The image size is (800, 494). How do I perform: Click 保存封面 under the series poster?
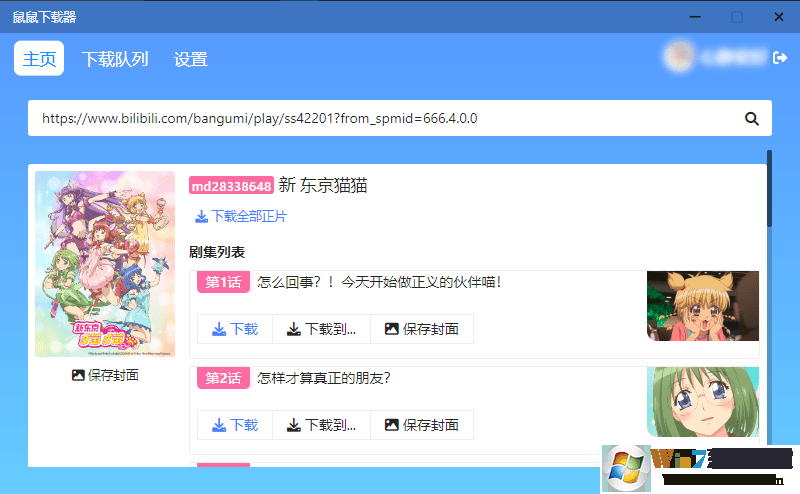pyautogui.click(x=105, y=375)
